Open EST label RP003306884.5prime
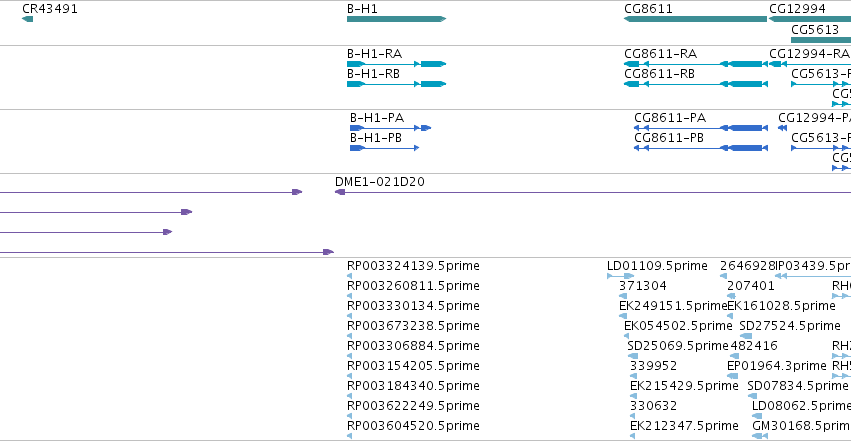The width and height of the screenshot is (851, 441). [413, 346]
